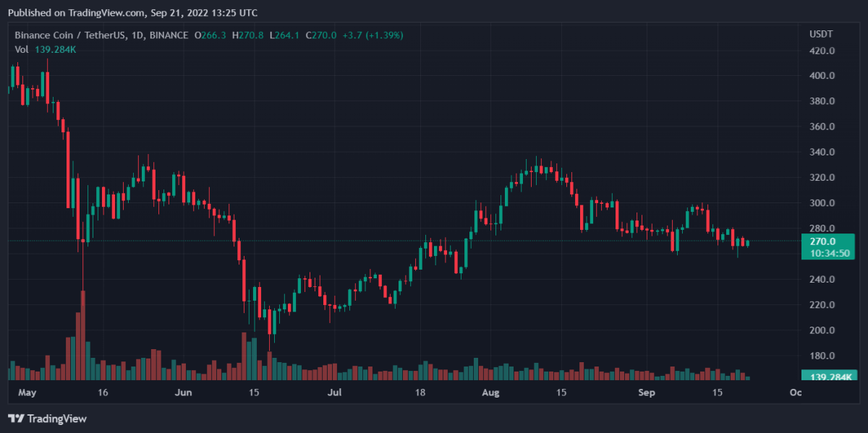Screen dimensions: 868x433
Task: Click the 420.0 price axis label
Action: click(823, 51)
